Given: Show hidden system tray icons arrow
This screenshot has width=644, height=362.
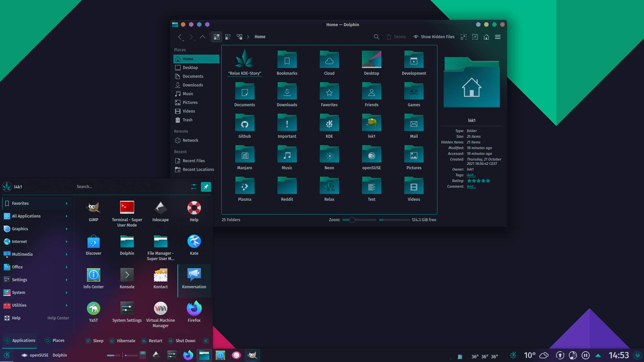Looking at the screenshot, I should click(598, 355).
